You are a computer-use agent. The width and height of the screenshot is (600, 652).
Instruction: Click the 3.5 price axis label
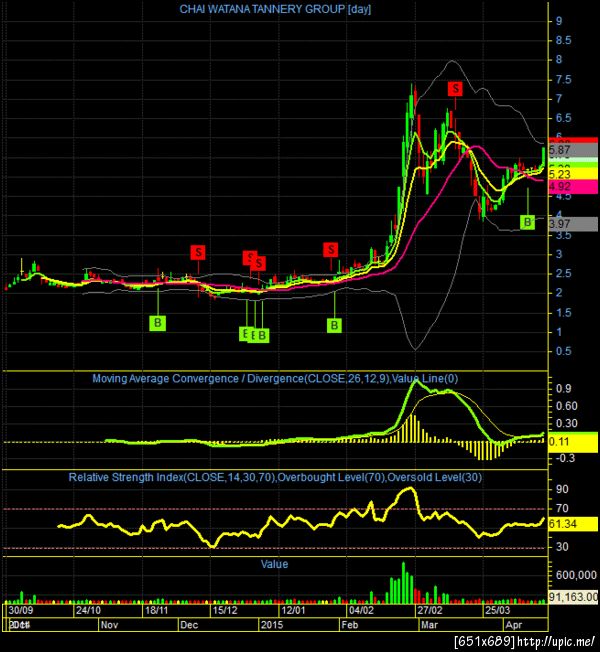[563, 235]
